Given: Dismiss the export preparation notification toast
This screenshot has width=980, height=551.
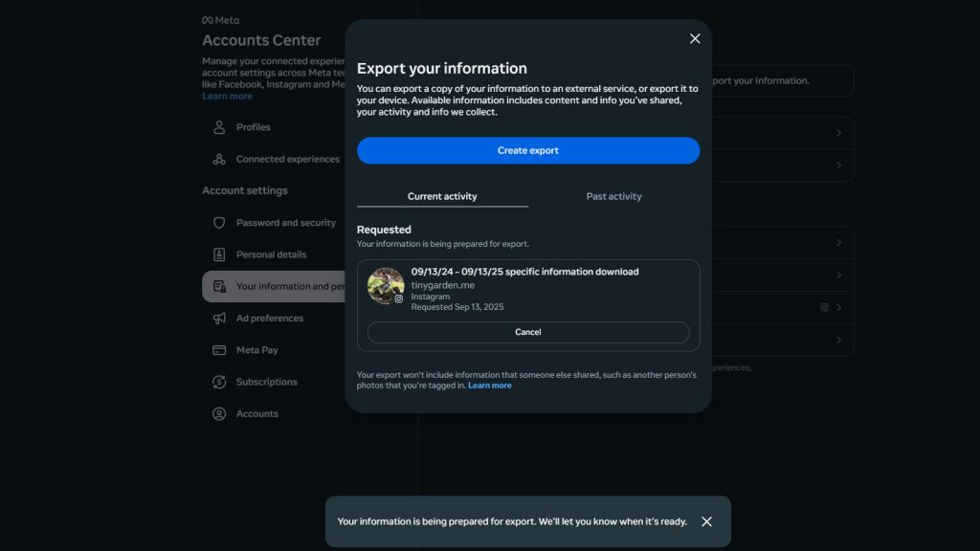Looking at the screenshot, I should 706,521.
